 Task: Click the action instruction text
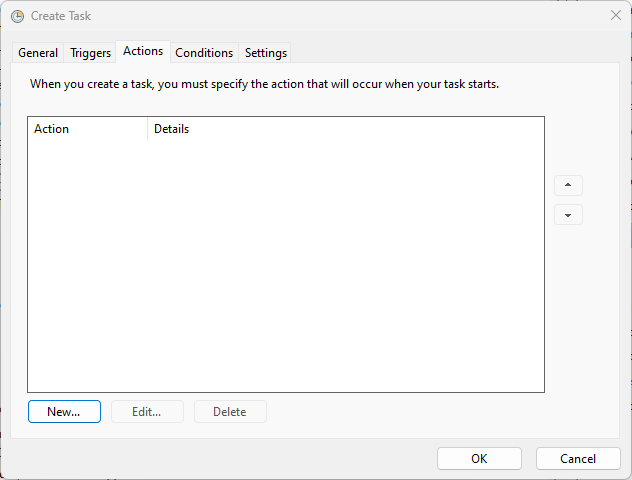tap(264, 84)
